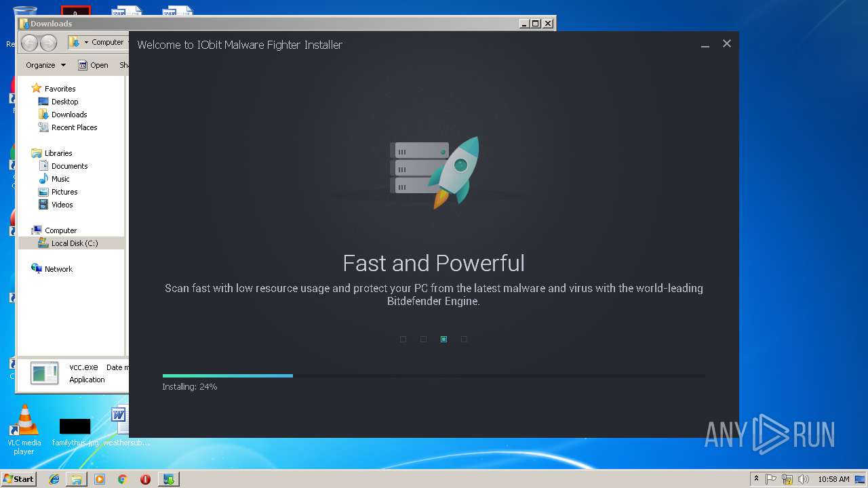Launch Google Chrome from taskbar
Image resolution: width=868 pixels, height=488 pixels.
122,479
